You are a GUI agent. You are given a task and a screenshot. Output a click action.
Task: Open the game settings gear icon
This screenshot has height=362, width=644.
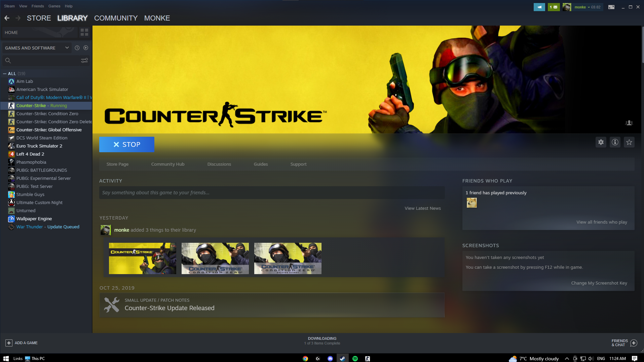pyautogui.click(x=601, y=142)
